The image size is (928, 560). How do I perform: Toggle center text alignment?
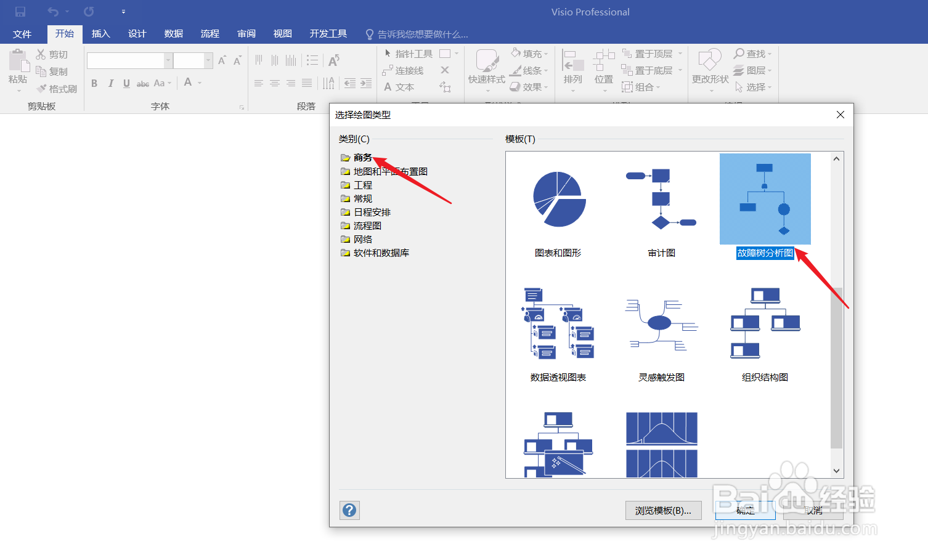pos(275,83)
